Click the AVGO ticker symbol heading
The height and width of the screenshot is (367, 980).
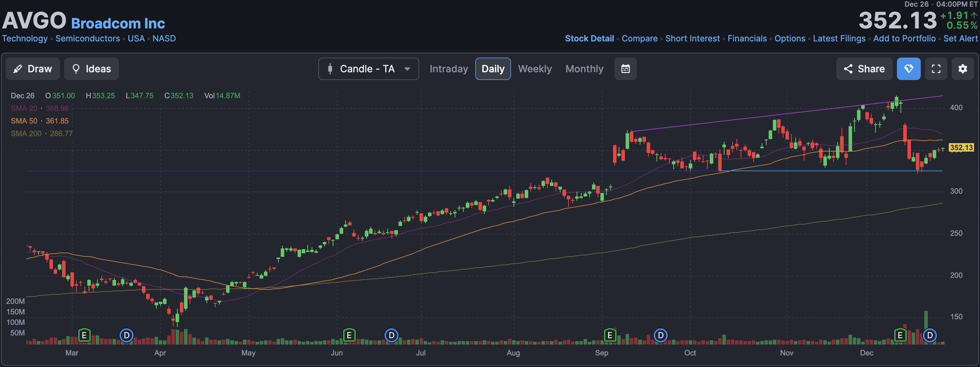pos(34,20)
